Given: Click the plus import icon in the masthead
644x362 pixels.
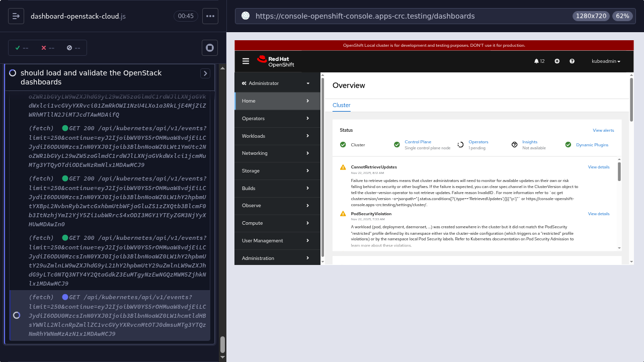Looking at the screenshot, I should pyautogui.click(x=557, y=61).
